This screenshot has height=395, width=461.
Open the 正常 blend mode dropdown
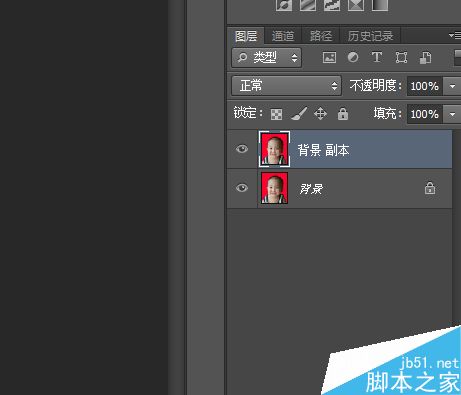pyautogui.click(x=287, y=86)
